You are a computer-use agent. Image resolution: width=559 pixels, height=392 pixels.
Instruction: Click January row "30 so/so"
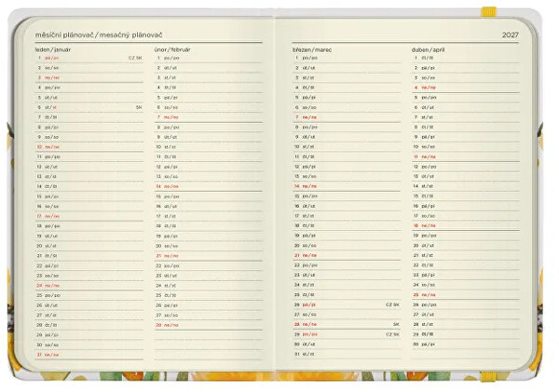pyautogui.click(x=89, y=345)
